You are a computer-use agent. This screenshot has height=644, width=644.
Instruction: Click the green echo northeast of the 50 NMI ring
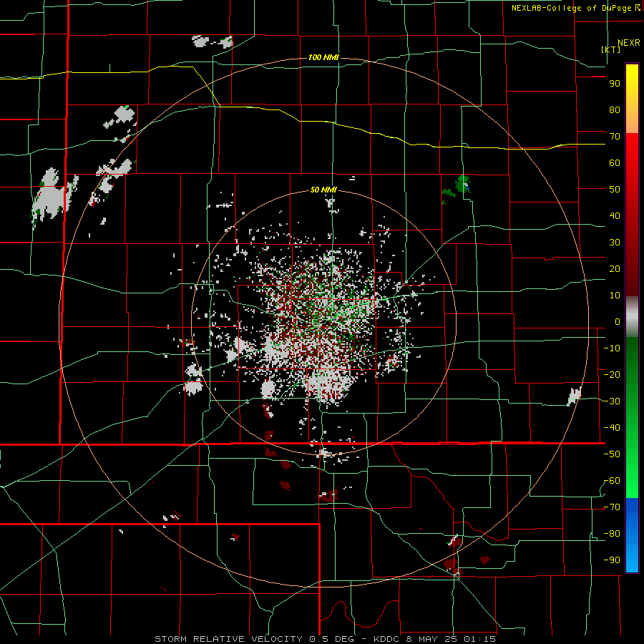coord(462,185)
